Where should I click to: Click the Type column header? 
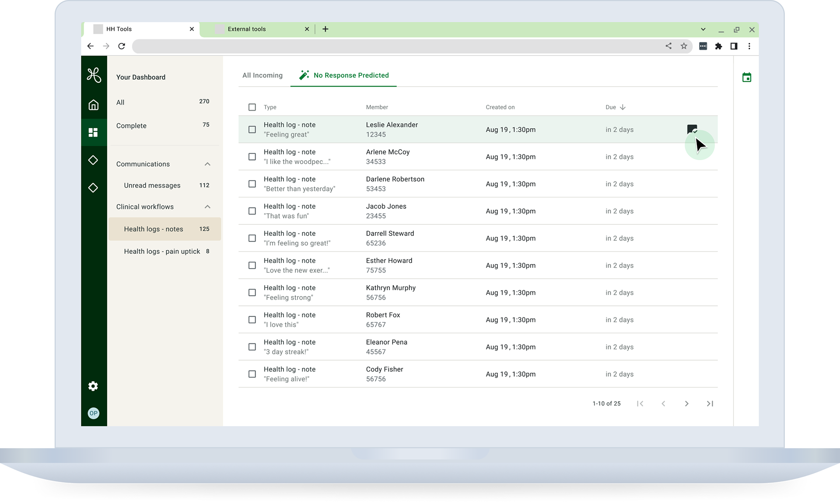[x=270, y=107]
